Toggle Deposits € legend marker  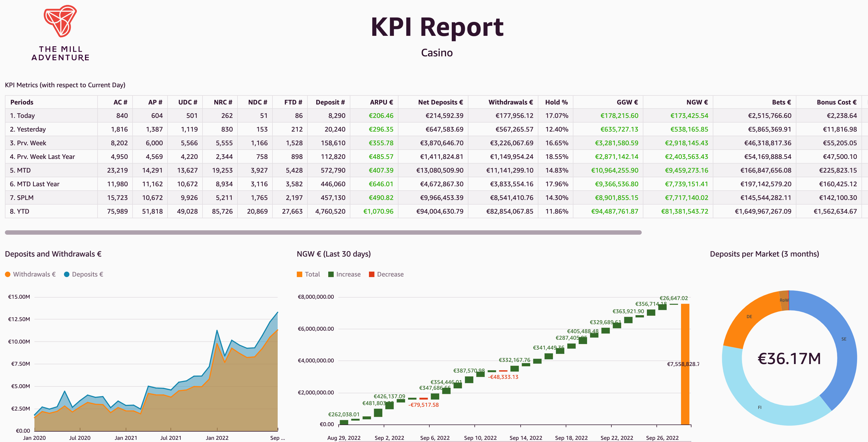(x=67, y=274)
